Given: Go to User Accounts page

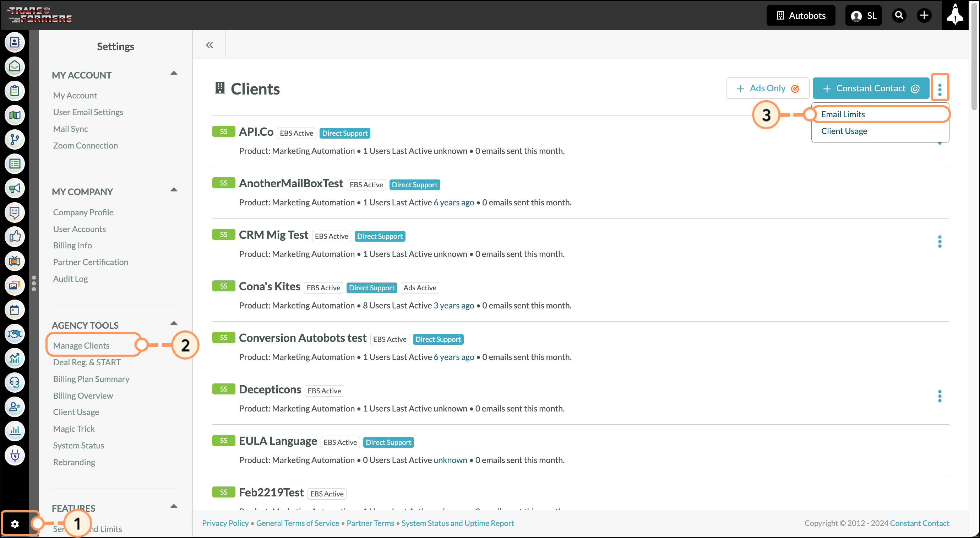Looking at the screenshot, I should click(x=79, y=229).
